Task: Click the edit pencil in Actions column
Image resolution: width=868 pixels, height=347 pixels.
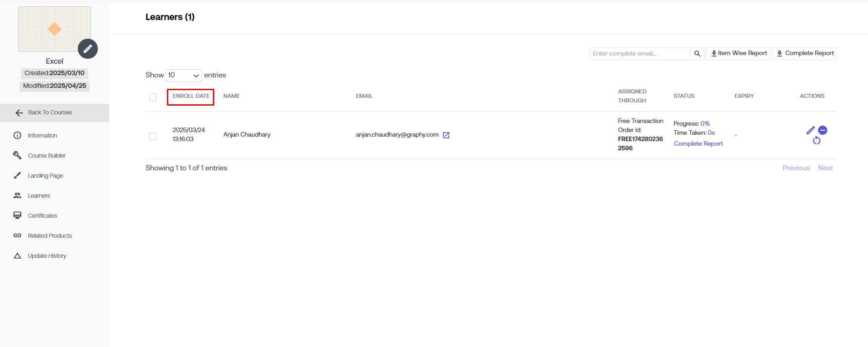Action: point(810,131)
